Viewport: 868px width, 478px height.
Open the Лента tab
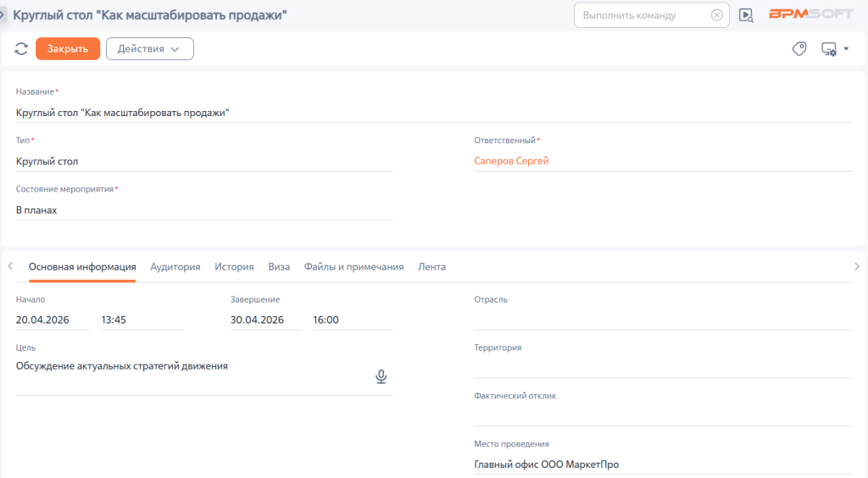pyautogui.click(x=431, y=267)
